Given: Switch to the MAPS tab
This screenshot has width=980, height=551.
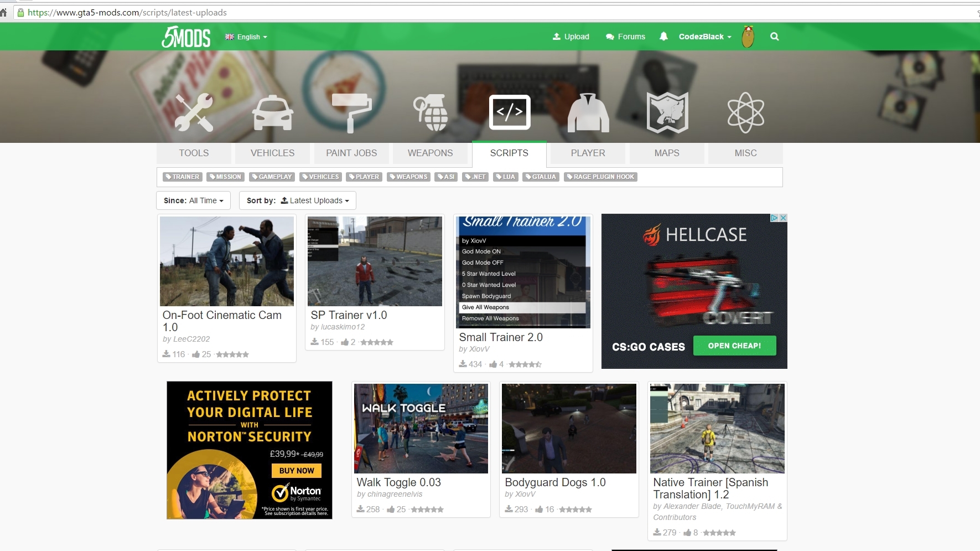Looking at the screenshot, I should pyautogui.click(x=667, y=153).
